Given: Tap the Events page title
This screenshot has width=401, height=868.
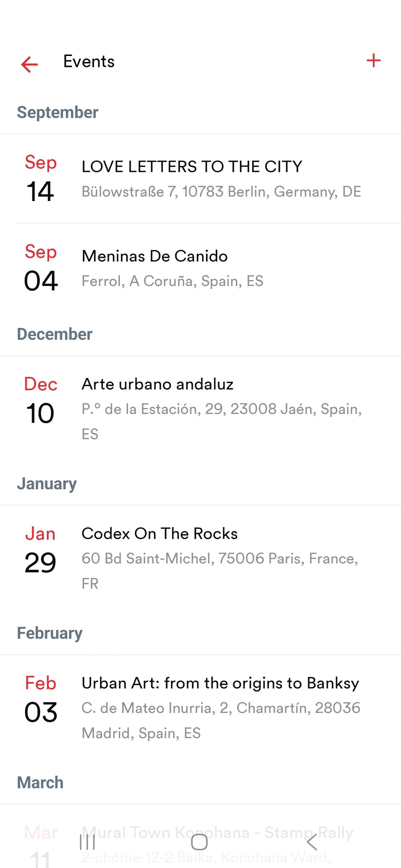Looking at the screenshot, I should pos(89,61).
